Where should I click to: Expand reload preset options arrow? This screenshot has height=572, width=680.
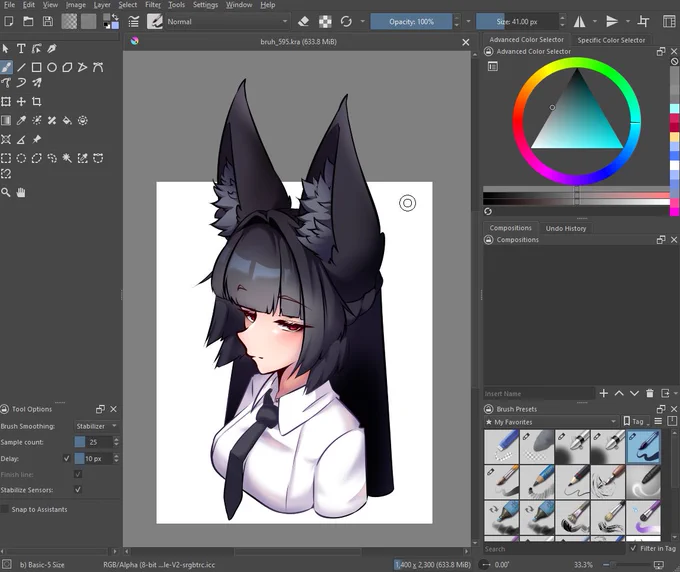click(363, 21)
